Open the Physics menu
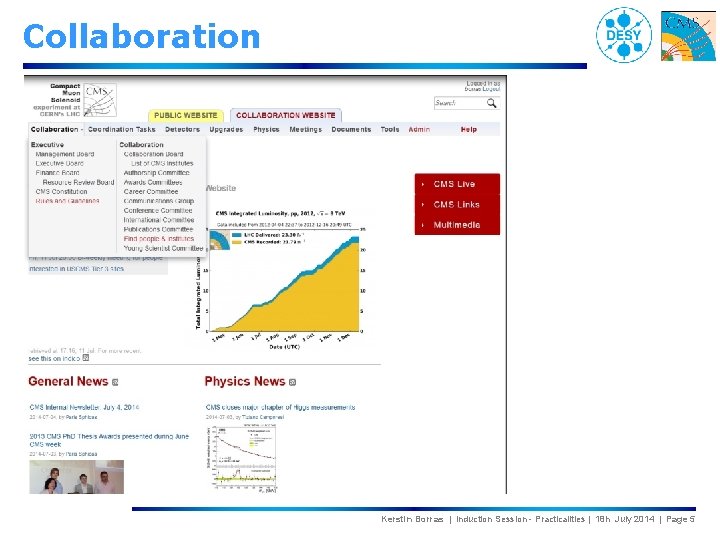720x540 pixels. tap(266, 129)
